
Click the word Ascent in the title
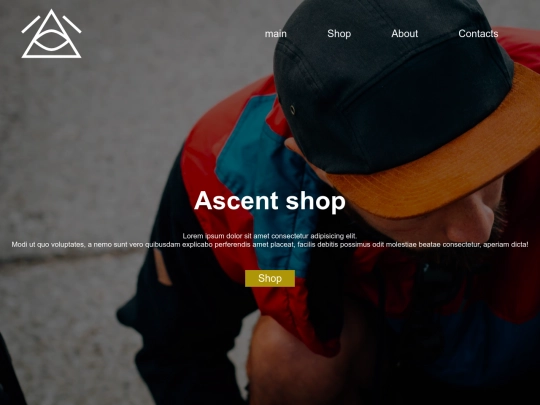tap(236, 201)
